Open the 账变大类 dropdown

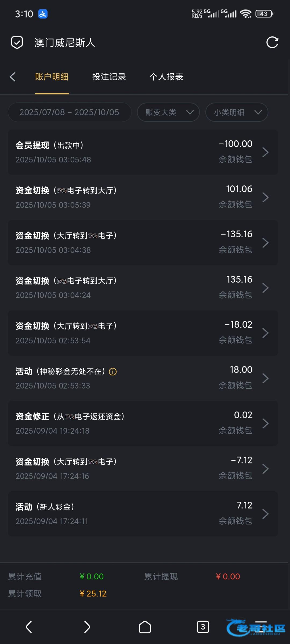tap(168, 112)
